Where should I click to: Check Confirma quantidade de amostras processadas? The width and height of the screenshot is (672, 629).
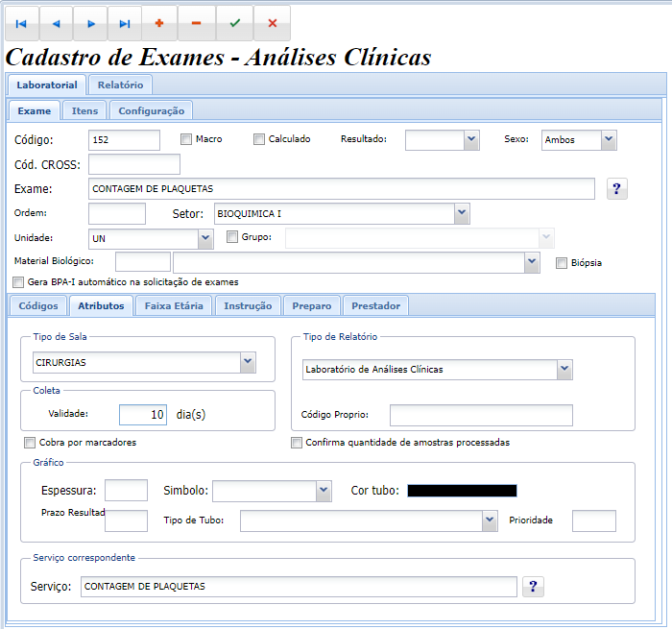pyautogui.click(x=296, y=443)
